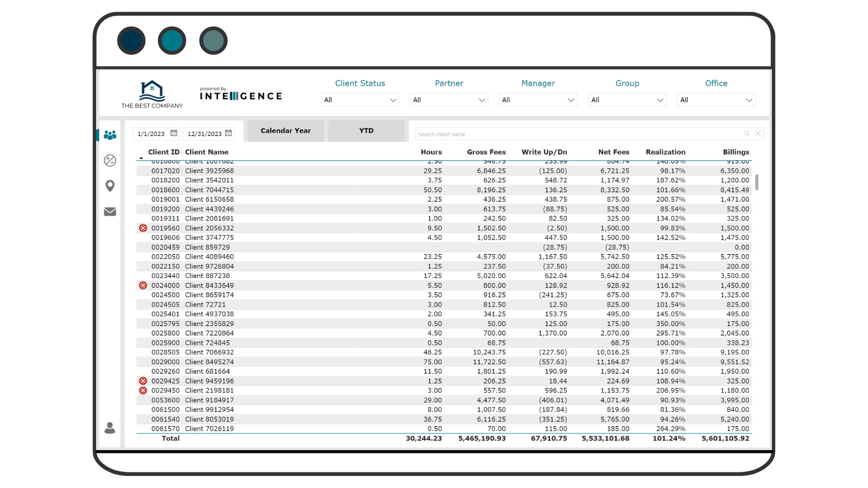
Task: Open the map location pin icon
Action: pyautogui.click(x=110, y=186)
